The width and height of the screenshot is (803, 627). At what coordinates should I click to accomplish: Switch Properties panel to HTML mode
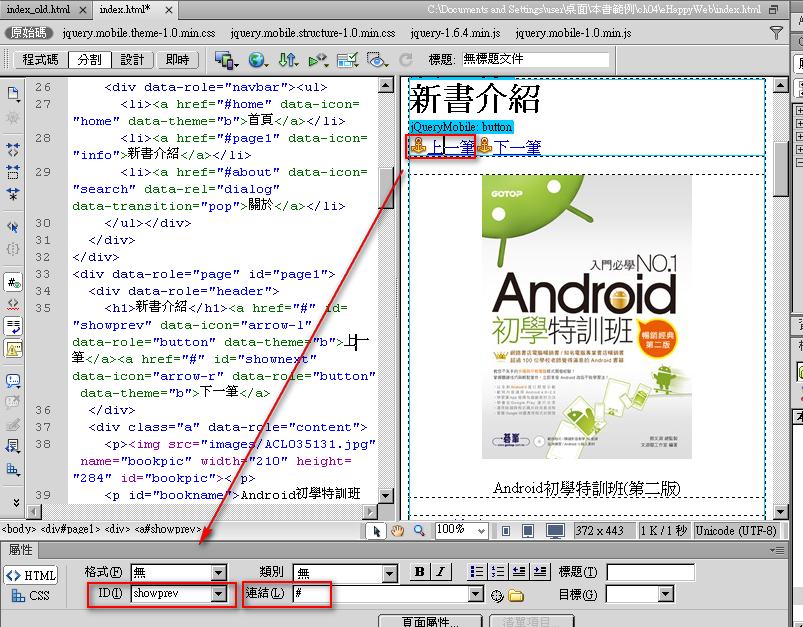click(x=31, y=575)
